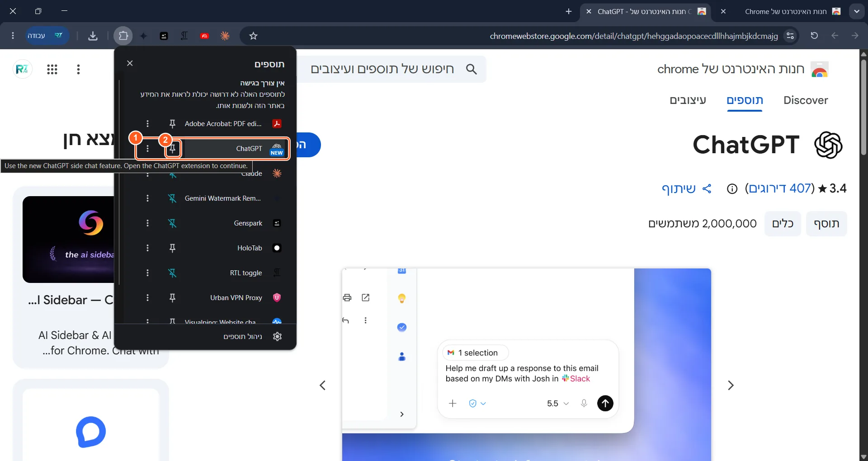
Task: Toggle pin for ChatGPT extension
Action: pos(172,149)
